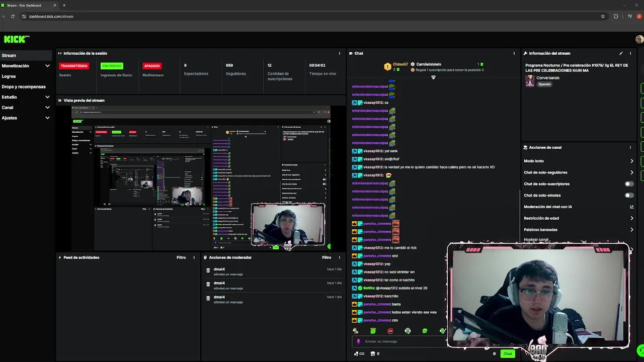The image size is (644, 362).
Task: Open a new browser tab
Action: point(64,5)
